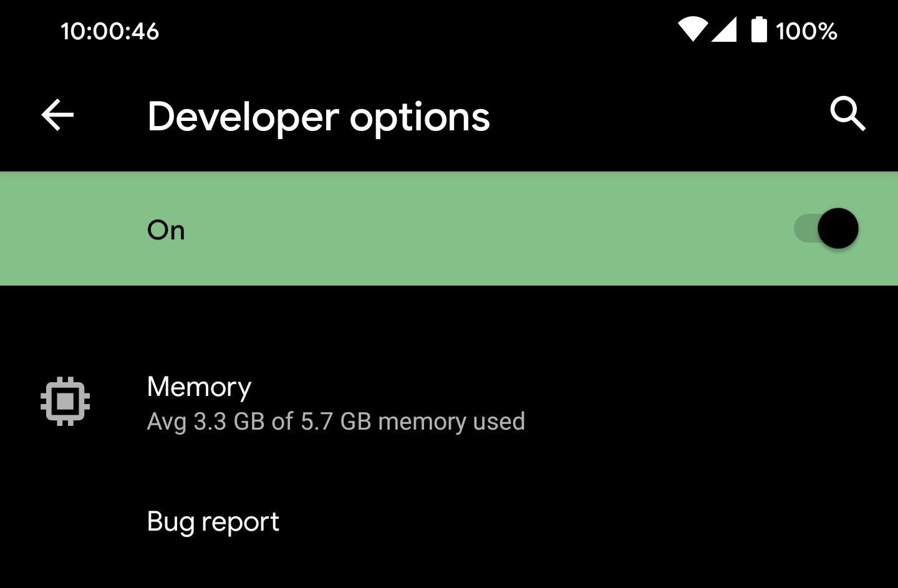Tap the "Developer options" page title

pos(319,117)
